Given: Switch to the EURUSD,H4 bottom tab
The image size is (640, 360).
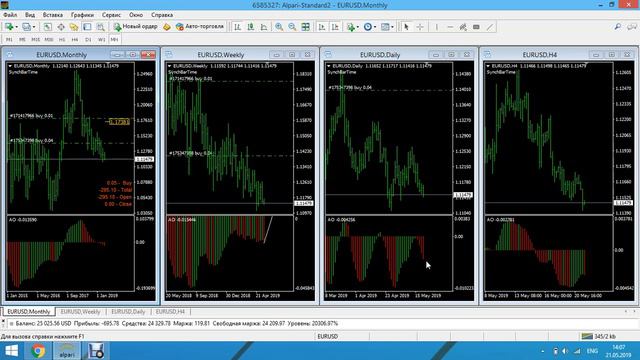Looking at the screenshot, I should pos(170,311).
